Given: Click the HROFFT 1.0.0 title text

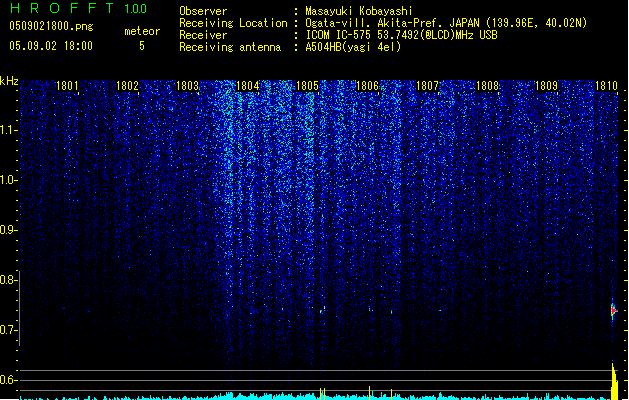Looking at the screenshot, I should [x=79, y=8].
